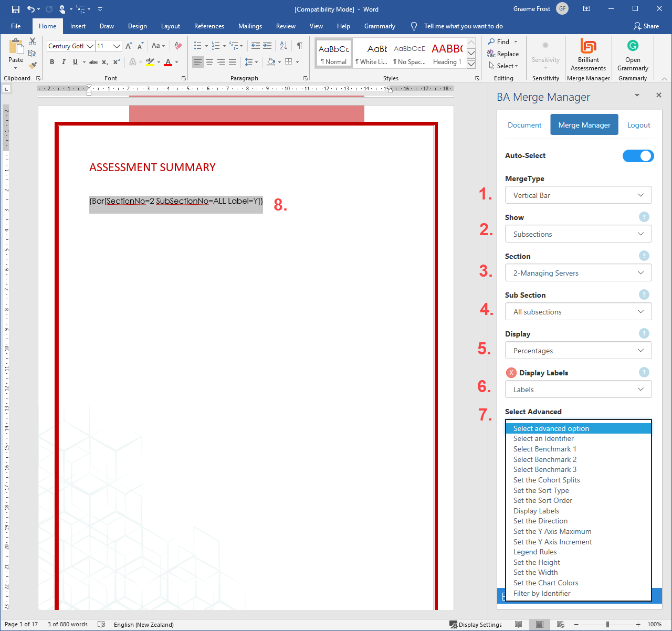The height and width of the screenshot is (631, 672).
Task: Open the Mailings ribbon tab
Action: [250, 26]
